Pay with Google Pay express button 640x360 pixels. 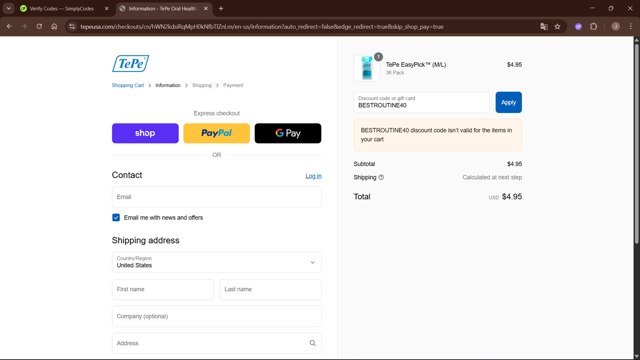(x=288, y=133)
